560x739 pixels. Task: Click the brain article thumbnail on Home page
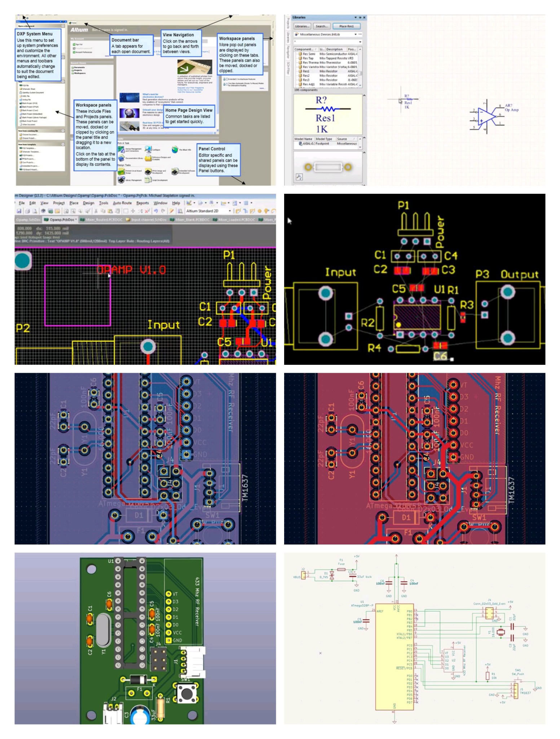coord(129,113)
